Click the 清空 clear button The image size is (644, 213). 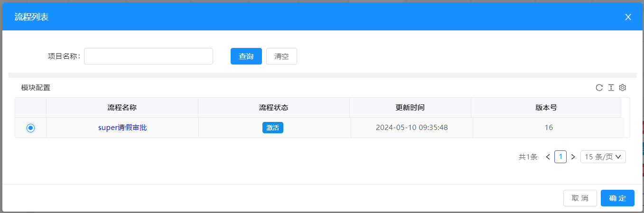click(281, 56)
